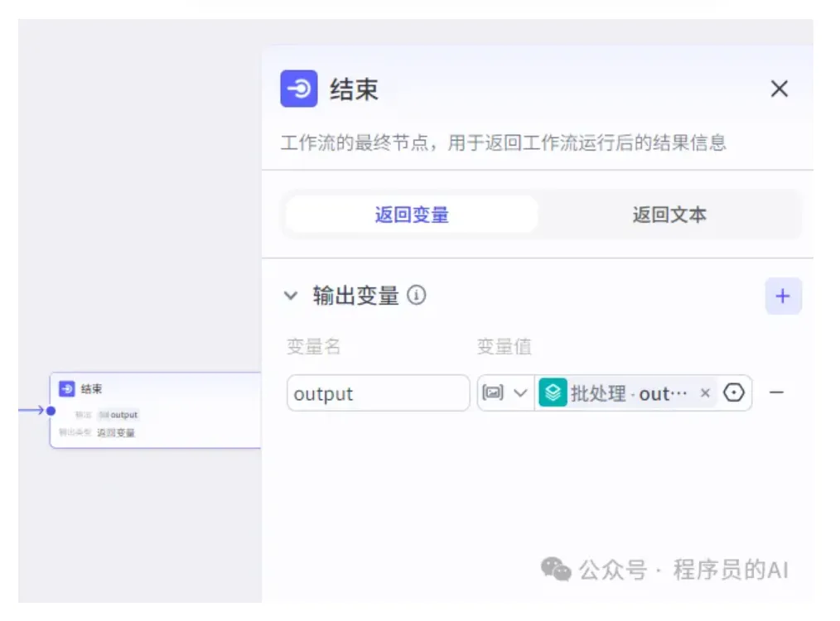Click the 变量值 column label
Screen dimensions: 840x621
tap(504, 346)
